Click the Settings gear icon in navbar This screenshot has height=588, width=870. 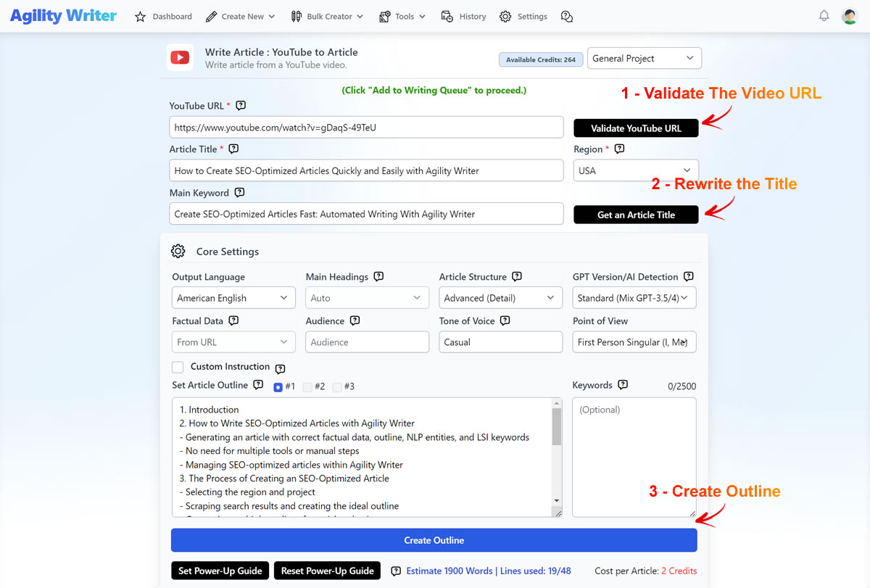tap(505, 17)
